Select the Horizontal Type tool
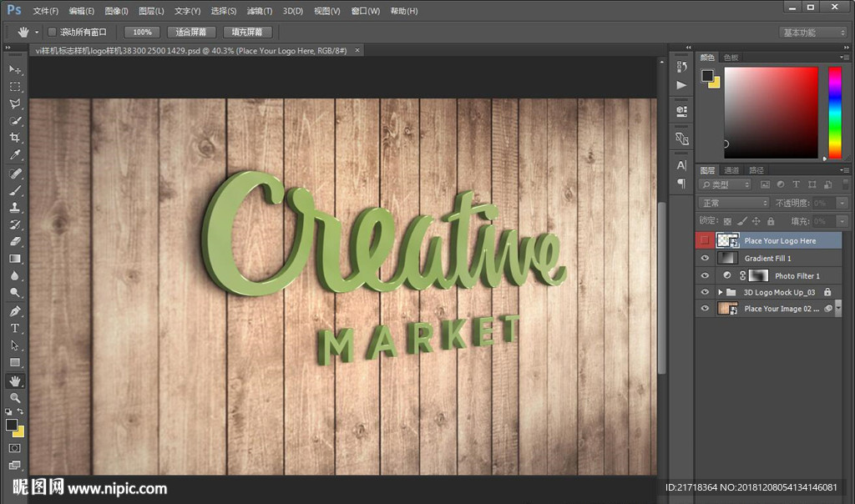The width and height of the screenshot is (855, 504). [x=15, y=328]
